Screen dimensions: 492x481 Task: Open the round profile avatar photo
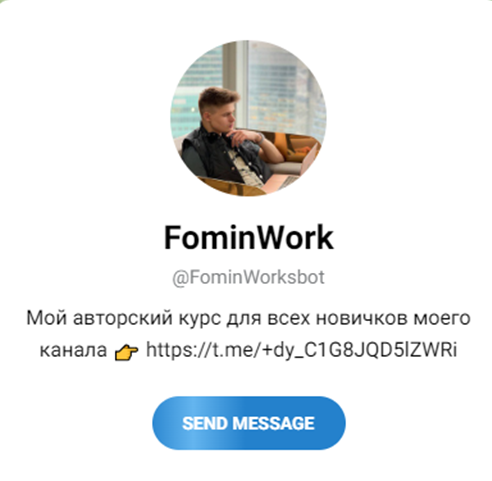tap(248, 118)
